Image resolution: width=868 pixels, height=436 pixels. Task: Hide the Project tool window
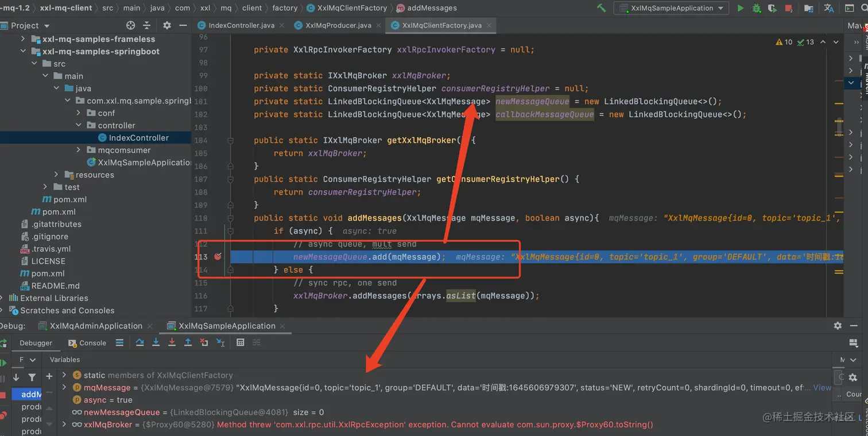(x=183, y=25)
